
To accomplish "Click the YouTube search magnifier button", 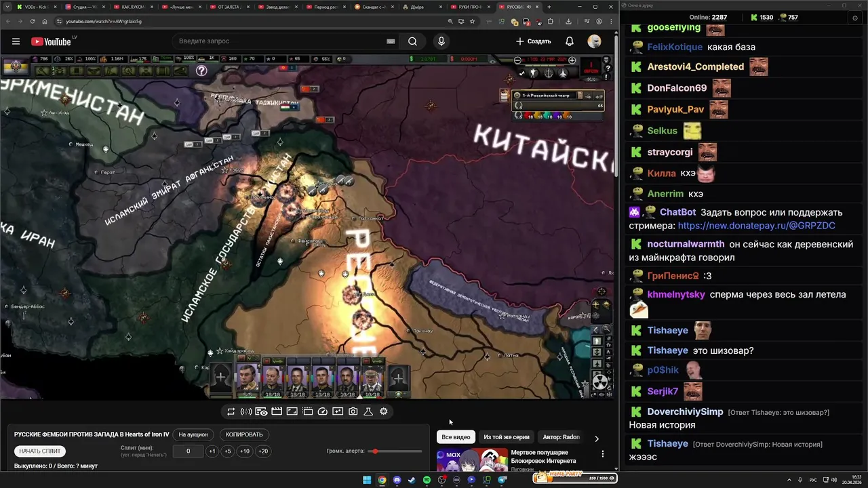I will point(412,41).
